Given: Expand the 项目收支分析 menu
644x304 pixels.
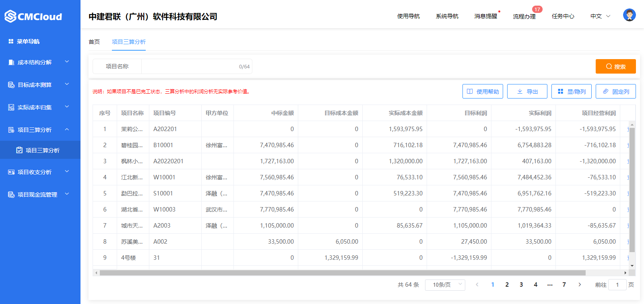Looking at the screenshot, I should [67, 172].
